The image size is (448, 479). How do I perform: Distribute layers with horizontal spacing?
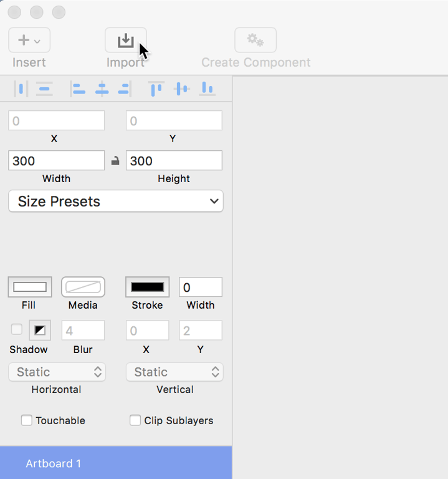click(x=21, y=89)
